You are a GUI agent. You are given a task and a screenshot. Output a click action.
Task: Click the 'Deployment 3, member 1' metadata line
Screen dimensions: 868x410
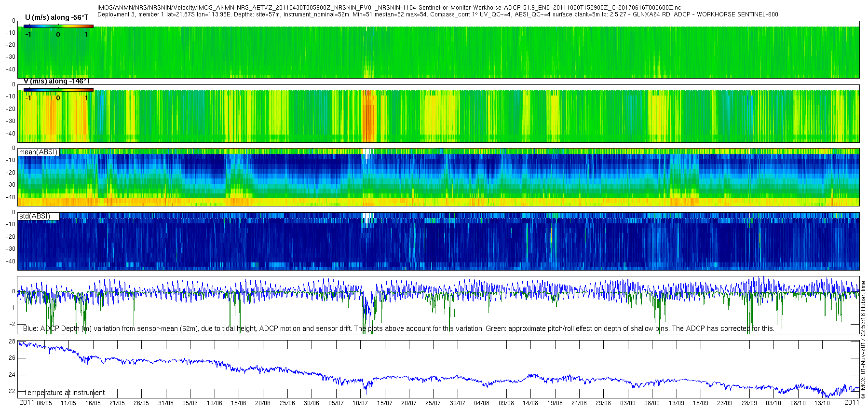click(x=437, y=14)
